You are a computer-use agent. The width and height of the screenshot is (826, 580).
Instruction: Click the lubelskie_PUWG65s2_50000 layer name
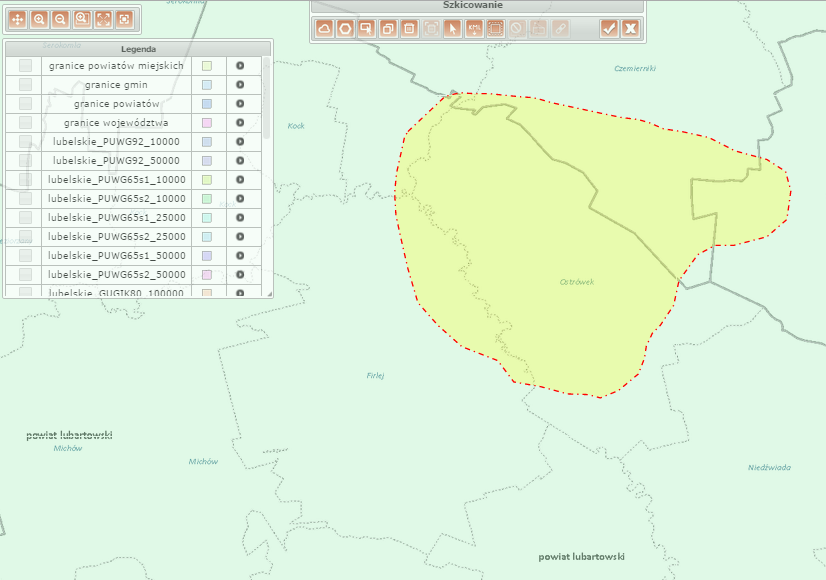[x=116, y=274]
